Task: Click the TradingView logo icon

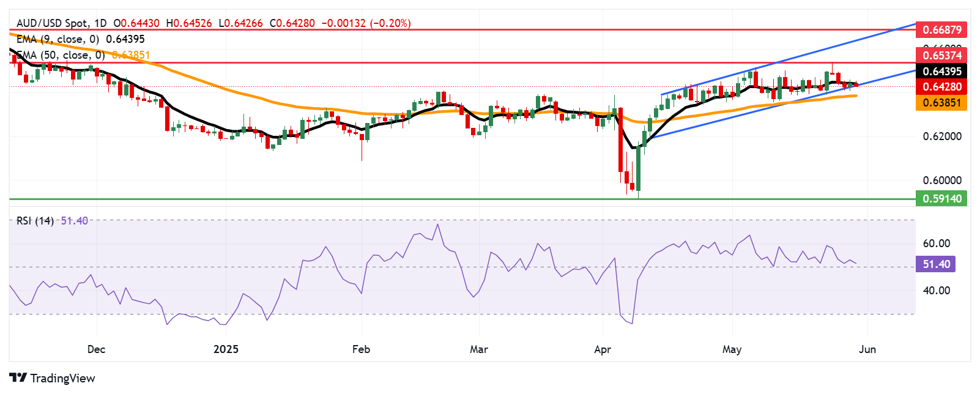Action: click(18, 378)
